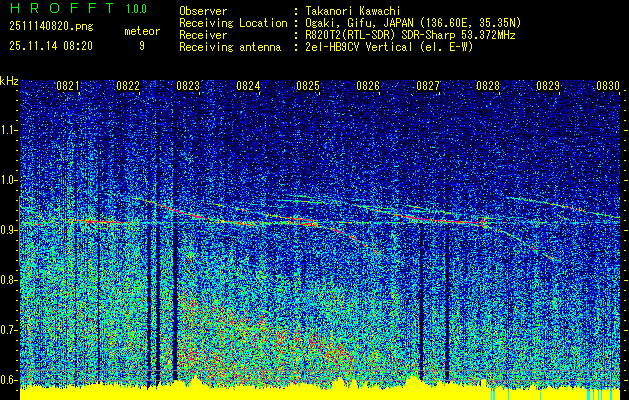This screenshot has height=400, width=629.
Task: Click the 0824 time marker
Action: pos(248,85)
